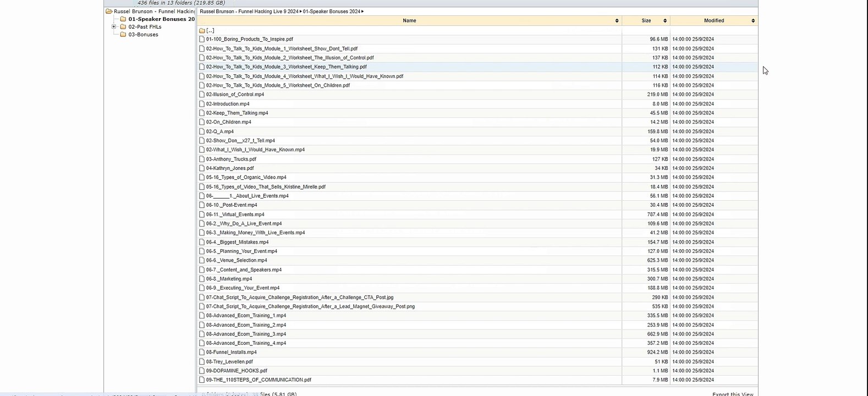Click file icon of 06-3._Making_Money_With_Live_Events.mp4

point(202,232)
